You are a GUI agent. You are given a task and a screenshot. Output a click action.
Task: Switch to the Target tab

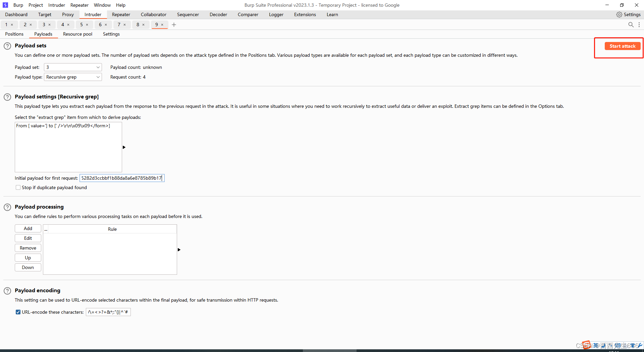[45, 14]
